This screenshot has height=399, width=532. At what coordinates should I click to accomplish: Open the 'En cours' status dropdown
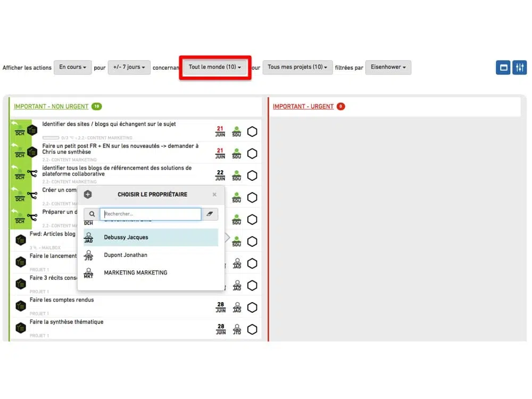pos(72,67)
